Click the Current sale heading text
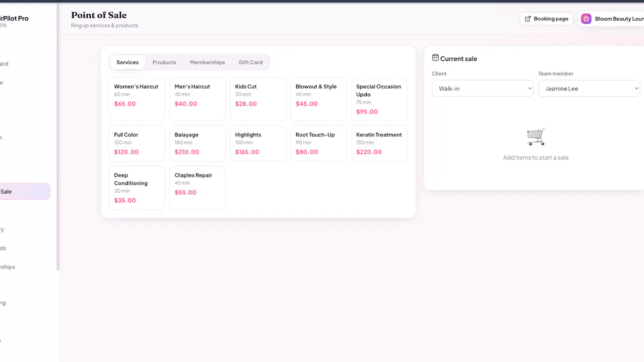Viewport: 644px width, 362px height. (x=458, y=59)
